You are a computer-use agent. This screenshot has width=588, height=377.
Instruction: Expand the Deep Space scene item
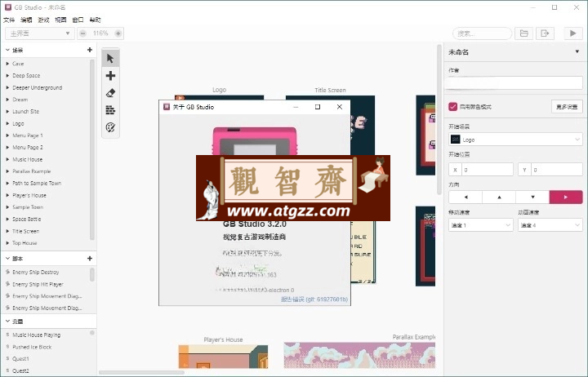7,76
